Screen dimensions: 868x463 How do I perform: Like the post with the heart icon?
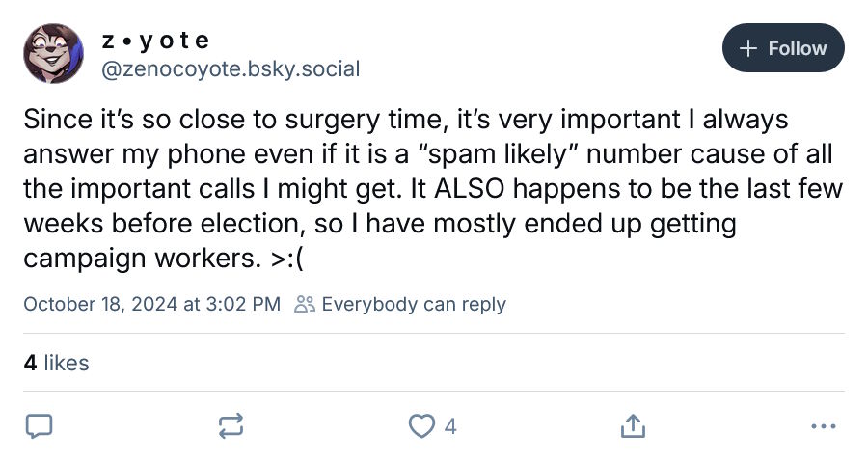click(x=421, y=426)
